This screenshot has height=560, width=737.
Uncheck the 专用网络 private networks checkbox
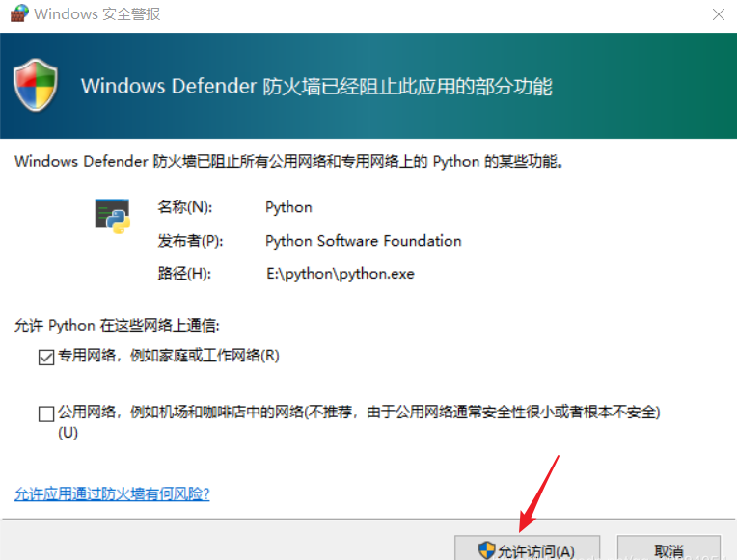point(46,357)
